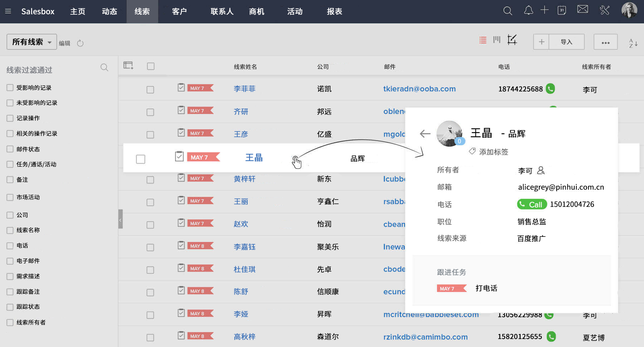644x347 pixels.
Task: Click the 导入 button
Action: tap(566, 42)
